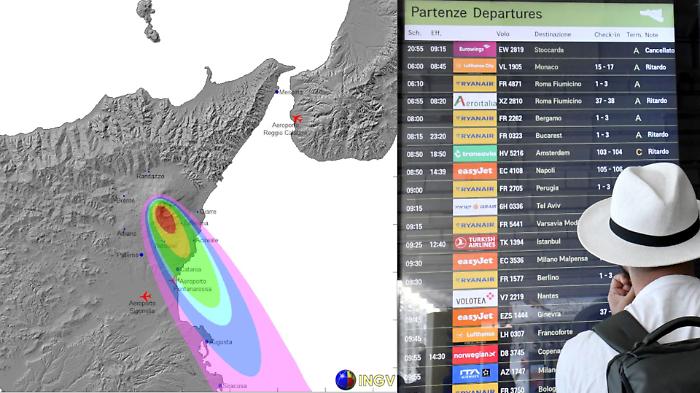Click the easyJet logo on the Milano Malpensa flight
Screen dimensions: 700x393
tap(475, 261)
